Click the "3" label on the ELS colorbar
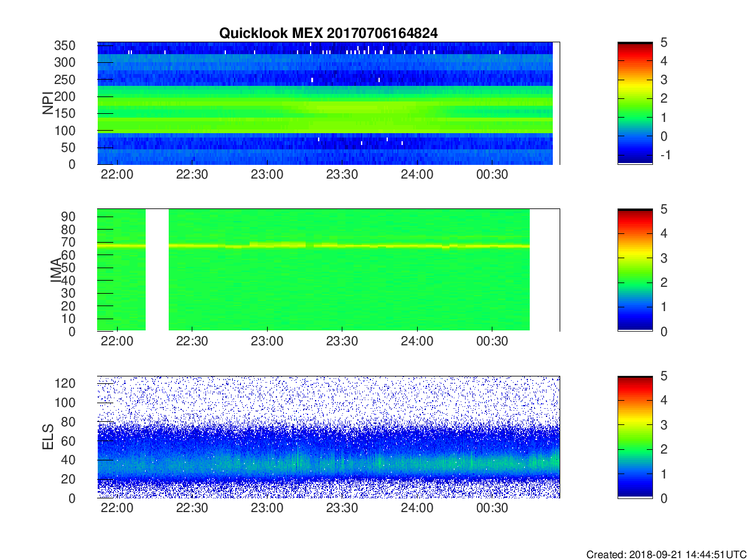This screenshot has width=747, height=560. [x=664, y=425]
